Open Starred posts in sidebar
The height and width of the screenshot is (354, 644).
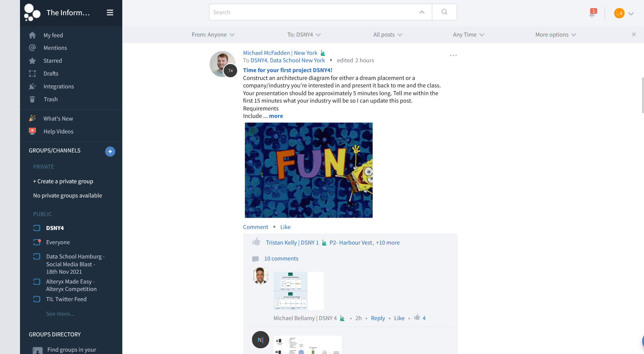tap(53, 61)
